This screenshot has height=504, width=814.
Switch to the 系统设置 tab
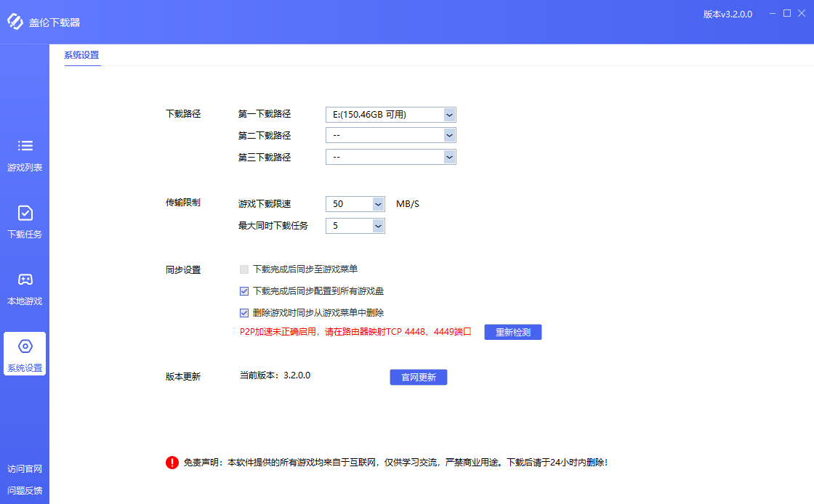tap(82, 55)
